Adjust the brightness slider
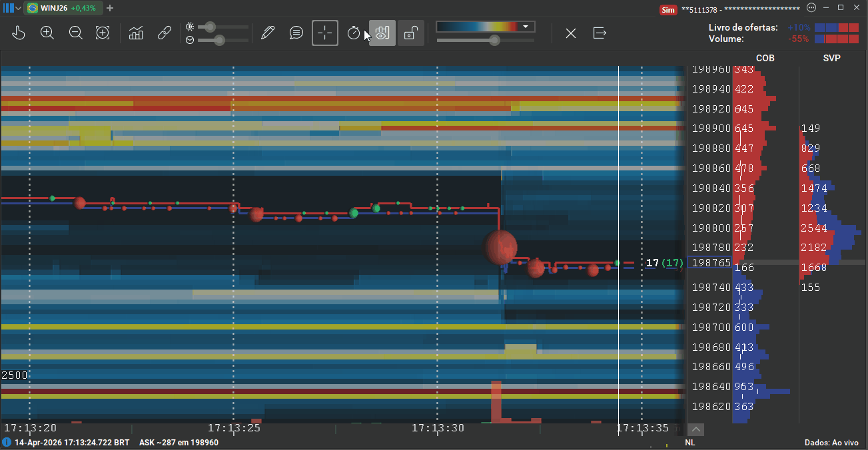The width and height of the screenshot is (868, 450). pyautogui.click(x=210, y=27)
